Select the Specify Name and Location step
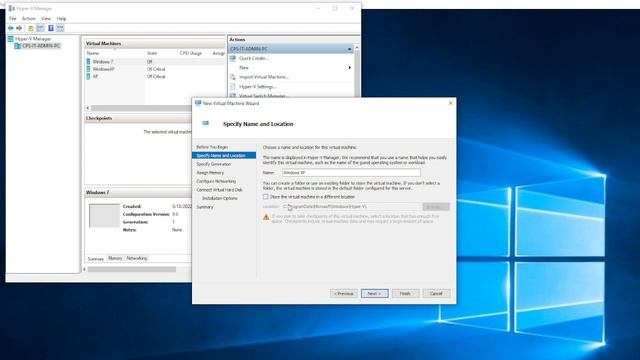This screenshot has width=640, height=360. click(224, 156)
